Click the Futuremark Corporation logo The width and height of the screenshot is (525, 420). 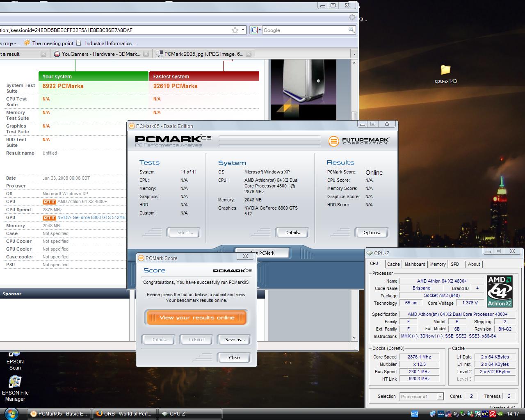(x=358, y=141)
